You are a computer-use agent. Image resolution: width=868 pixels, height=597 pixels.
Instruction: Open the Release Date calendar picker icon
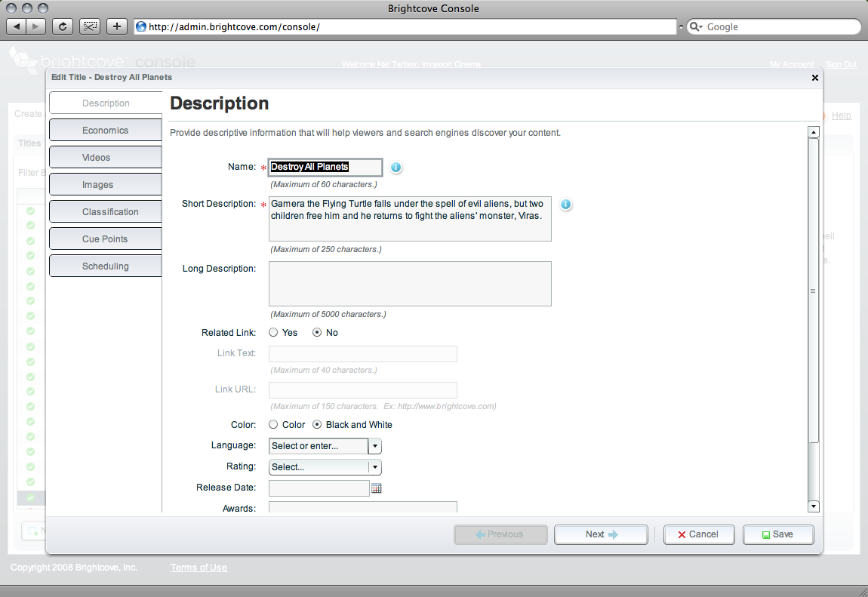(377, 488)
